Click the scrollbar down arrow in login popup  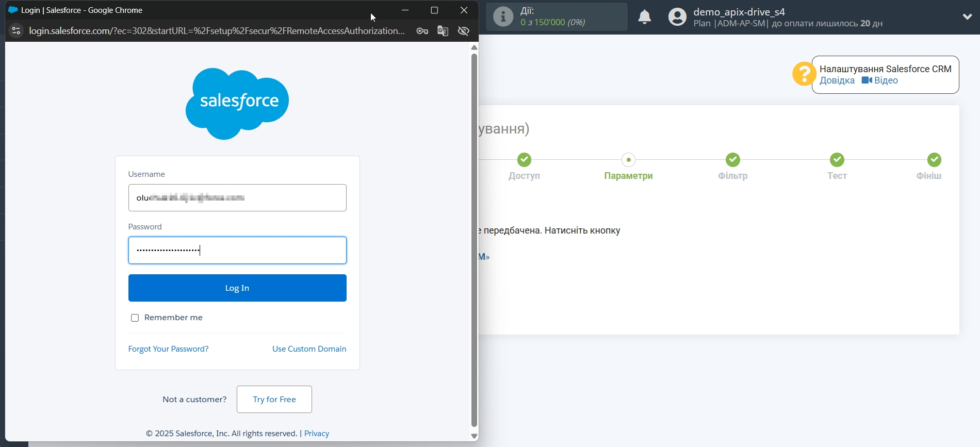(x=474, y=436)
